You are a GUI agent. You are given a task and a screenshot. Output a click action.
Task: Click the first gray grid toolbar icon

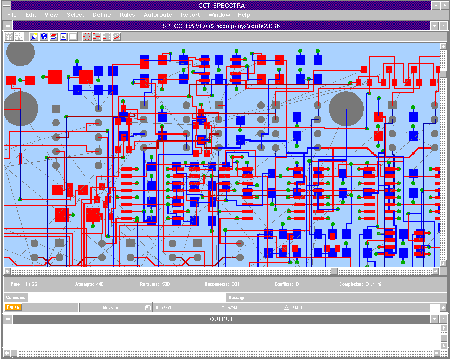tap(9, 37)
